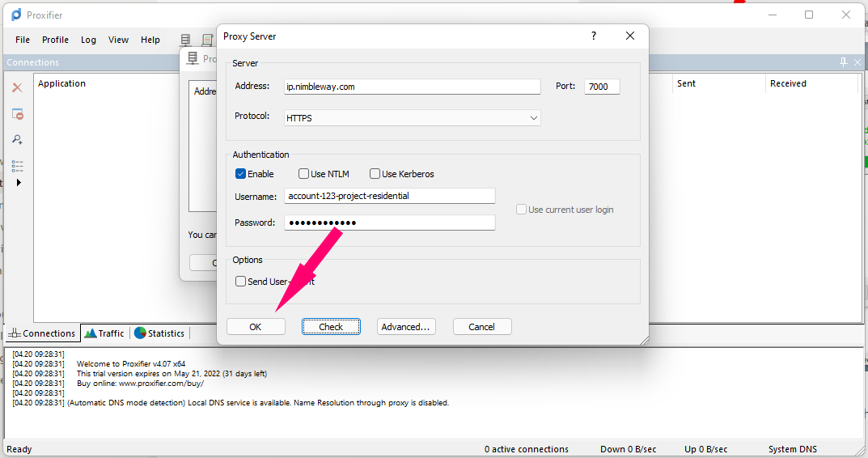Close the Proxy Server dialog
This screenshot has height=458, width=868.
tap(630, 36)
